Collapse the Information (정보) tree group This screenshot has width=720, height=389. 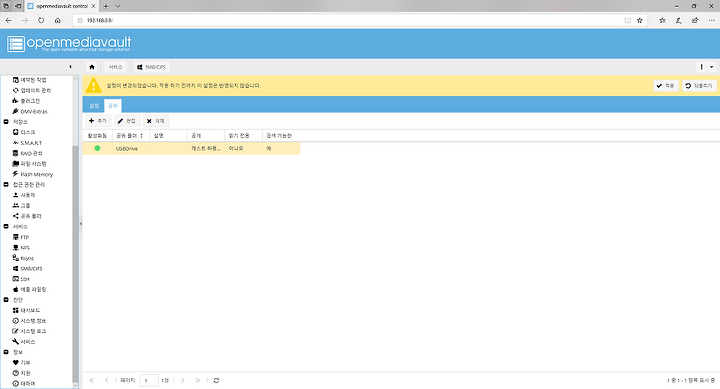6,352
